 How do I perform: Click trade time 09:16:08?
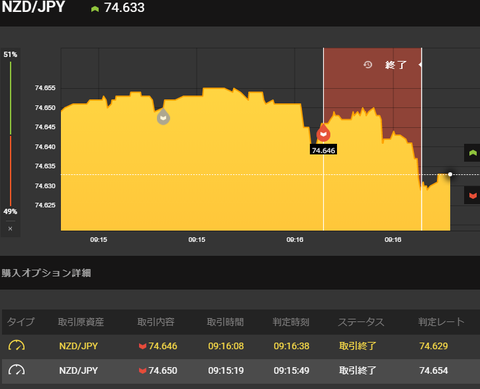(226, 346)
